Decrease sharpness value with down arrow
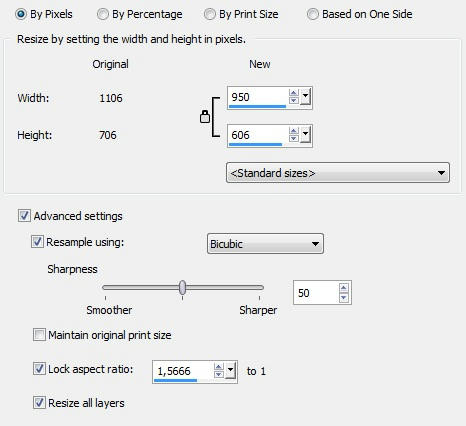The image size is (466, 426). coord(344,297)
